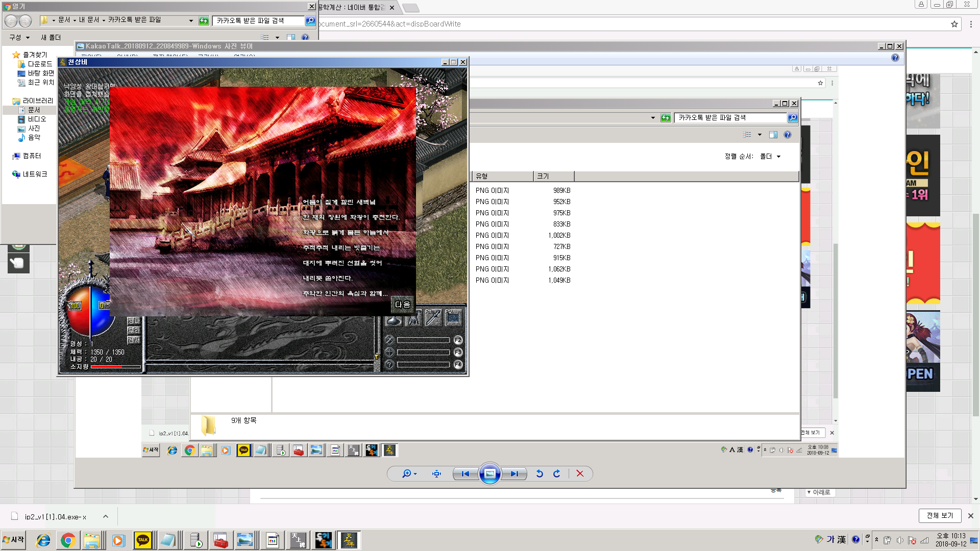Play slideshow in photo viewer
The height and width of the screenshot is (551, 980).
[489, 473]
